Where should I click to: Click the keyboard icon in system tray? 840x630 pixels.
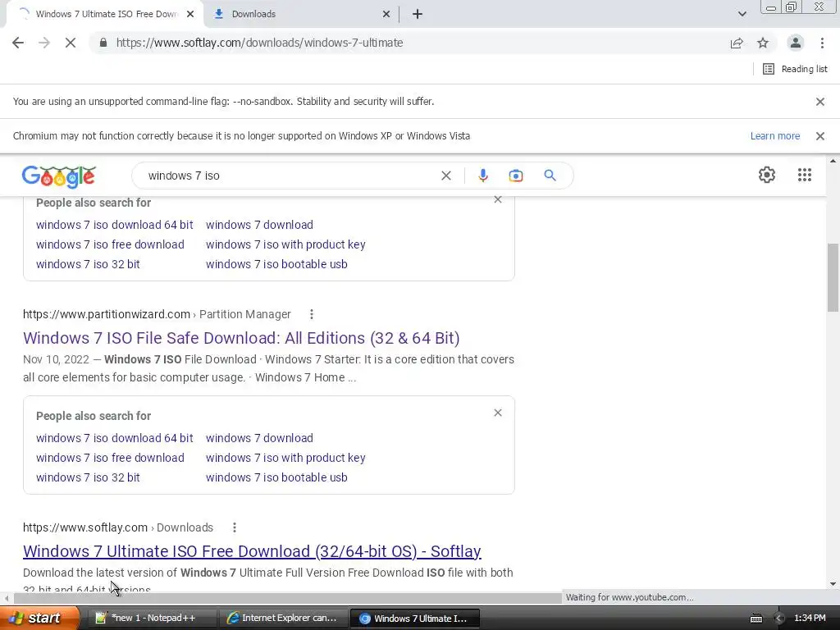click(x=756, y=619)
